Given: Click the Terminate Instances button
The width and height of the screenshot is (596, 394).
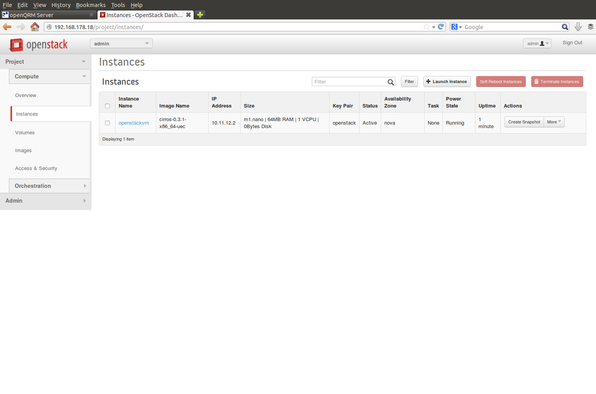Looking at the screenshot, I should coord(557,82).
